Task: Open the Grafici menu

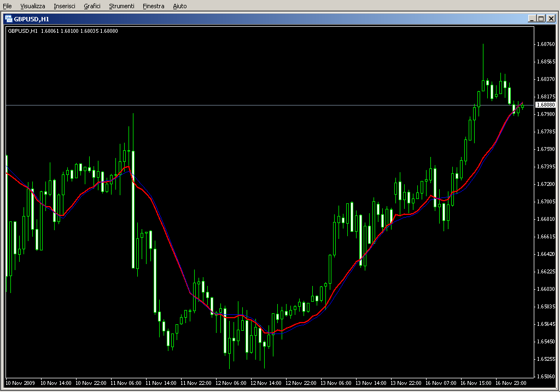Action: 92,6
